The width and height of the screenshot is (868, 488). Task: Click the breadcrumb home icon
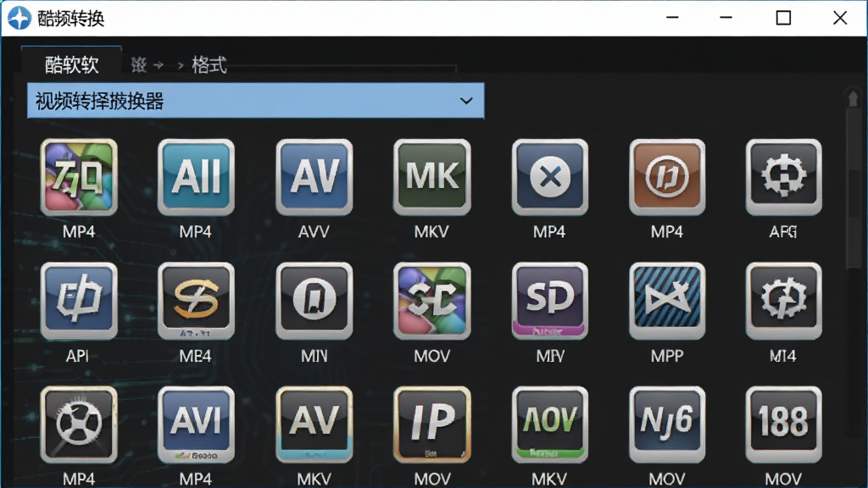pyautogui.click(x=138, y=65)
